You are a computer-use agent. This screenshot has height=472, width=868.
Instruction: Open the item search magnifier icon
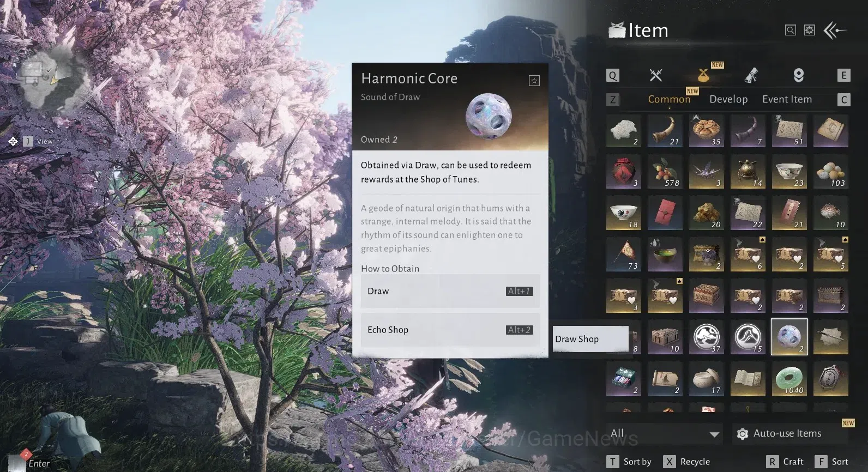point(790,31)
